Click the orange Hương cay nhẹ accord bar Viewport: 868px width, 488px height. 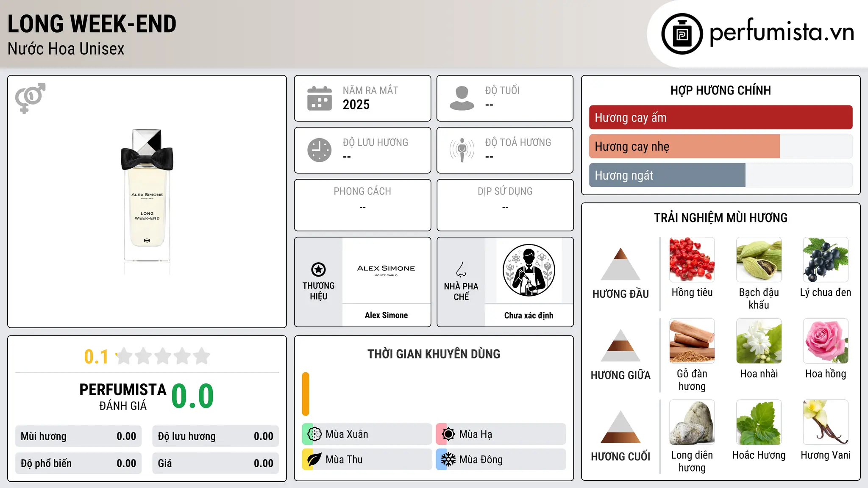(684, 146)
